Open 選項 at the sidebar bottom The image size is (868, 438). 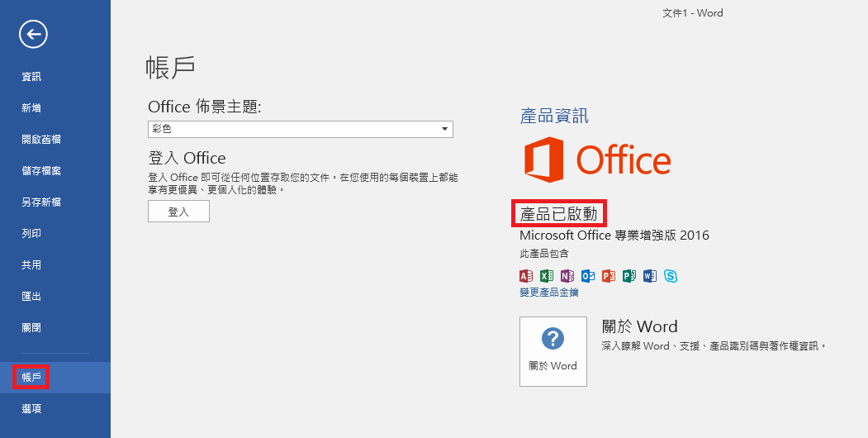[x=31, y=409]
